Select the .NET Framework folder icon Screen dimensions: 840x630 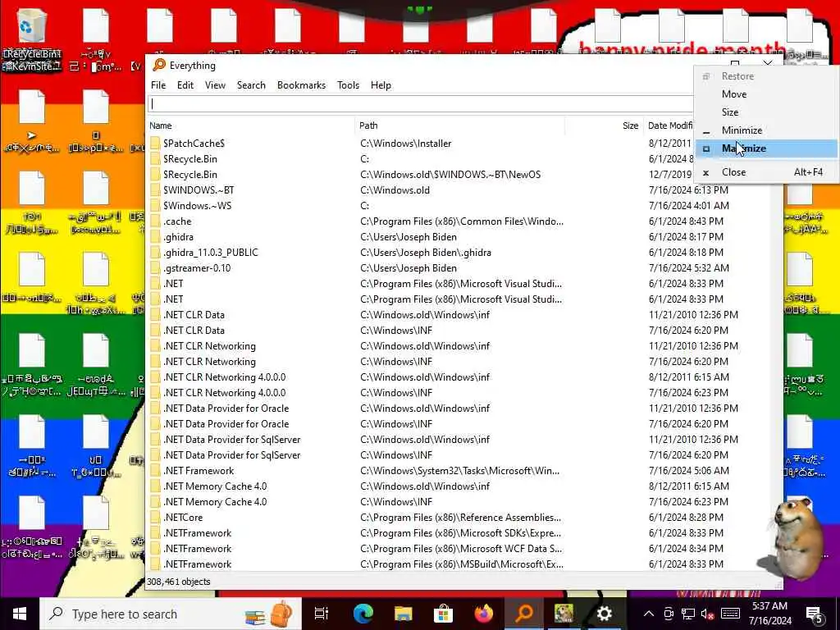pyautogui.click(x=155, y=471)
